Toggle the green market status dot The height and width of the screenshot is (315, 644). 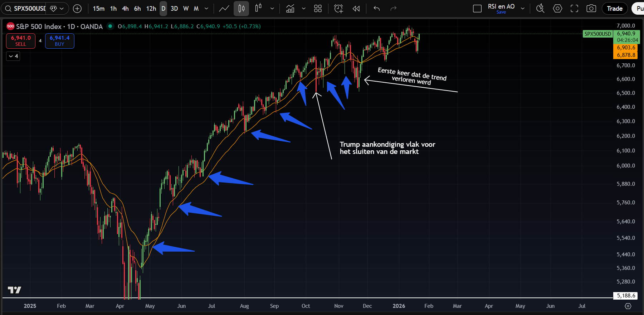111,26
